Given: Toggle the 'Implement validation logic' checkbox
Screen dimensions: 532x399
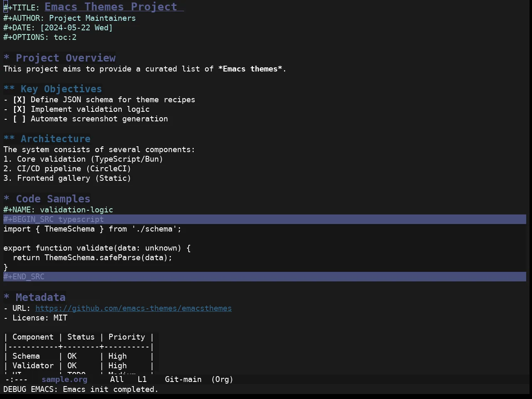Looking at the screenshot, I should tap(19, 109).
